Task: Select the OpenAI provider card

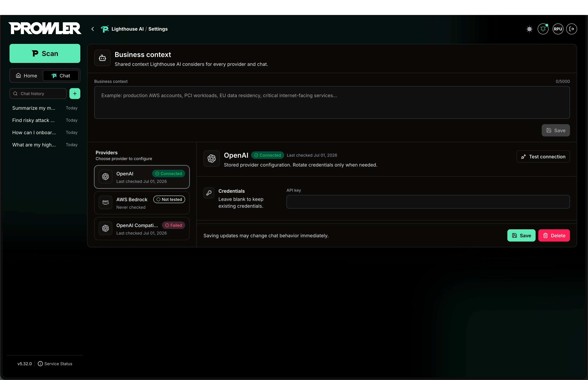Action: [142, 177]
